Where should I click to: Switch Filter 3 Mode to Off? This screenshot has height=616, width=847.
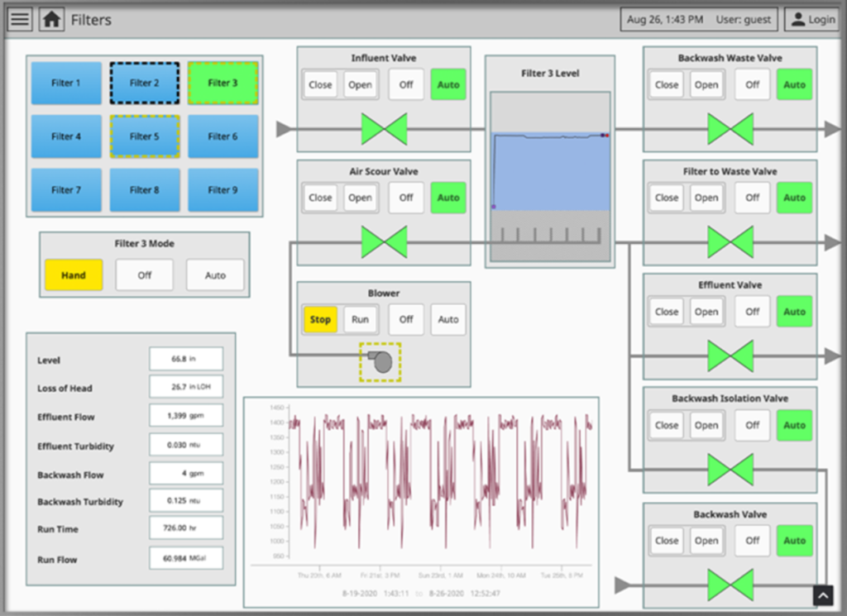pyautogui.click(x=144, y=275)
